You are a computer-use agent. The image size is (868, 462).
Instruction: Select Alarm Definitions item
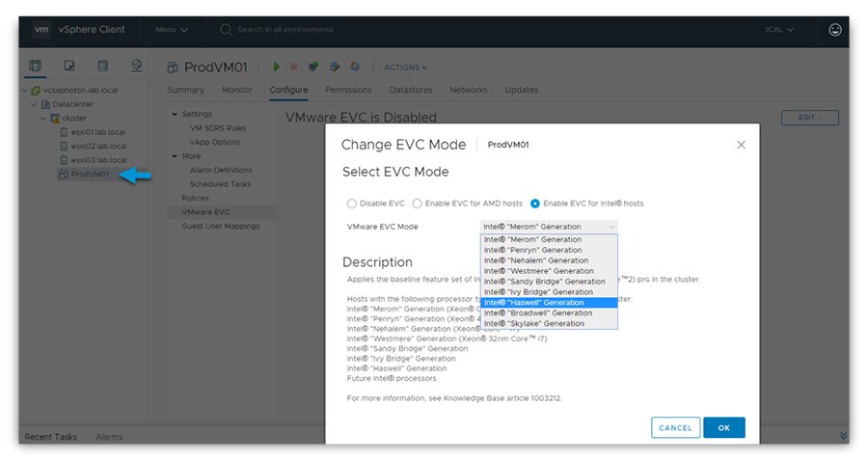point(221,171)
